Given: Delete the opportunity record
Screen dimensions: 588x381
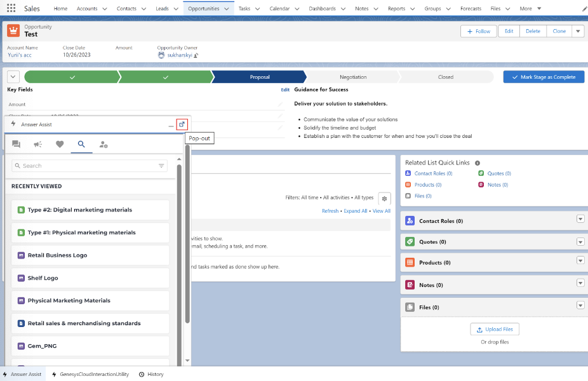Looking at the screenshot, I should 533,31.
